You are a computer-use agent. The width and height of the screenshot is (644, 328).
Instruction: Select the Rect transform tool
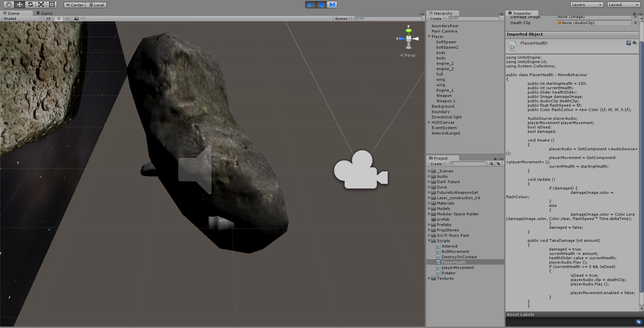tap(52, 5)
